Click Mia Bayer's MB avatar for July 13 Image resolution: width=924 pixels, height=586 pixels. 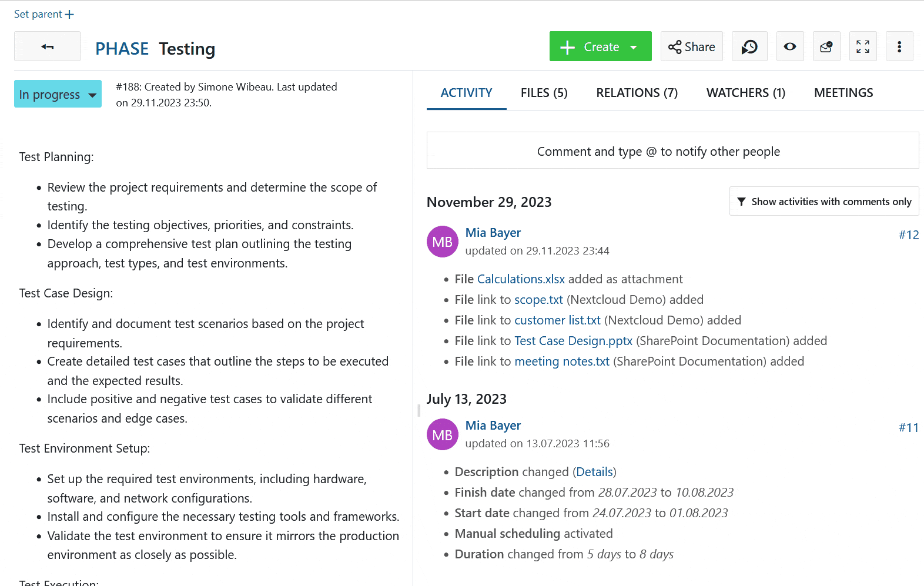pyautogui.click(x=442, y=435)
